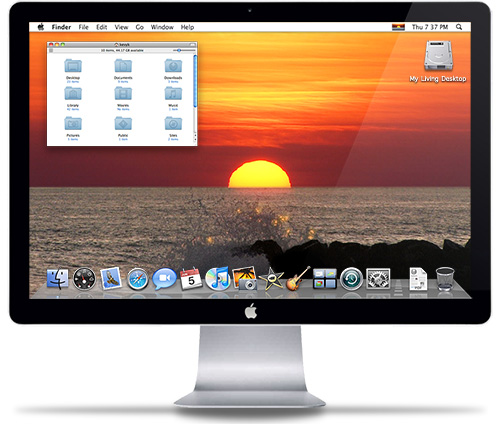The image size is (500, 424).
Task: Select My Living Desktop drive icon
Action: click(x=438, y=56)
